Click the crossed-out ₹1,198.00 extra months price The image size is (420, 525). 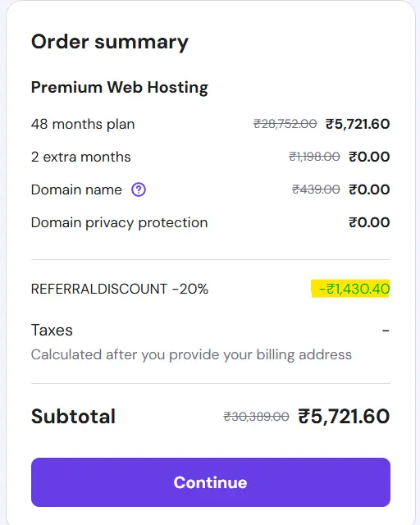click(x=314, y=157)
